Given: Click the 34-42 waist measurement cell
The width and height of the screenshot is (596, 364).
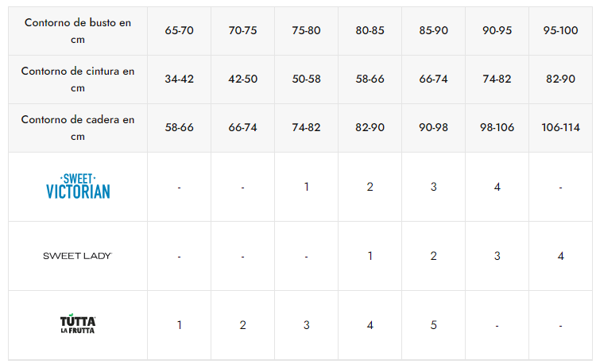Looking at the screenshot, I should pos(179,79).
